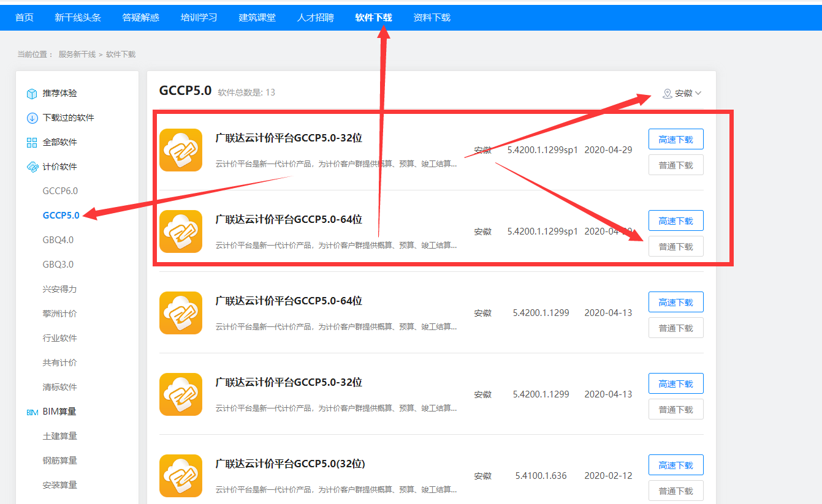The height and width of the screenshot is (504, 822).
Task: Select 行业软件 in the sidebar
Action: (x=60, y=338)
